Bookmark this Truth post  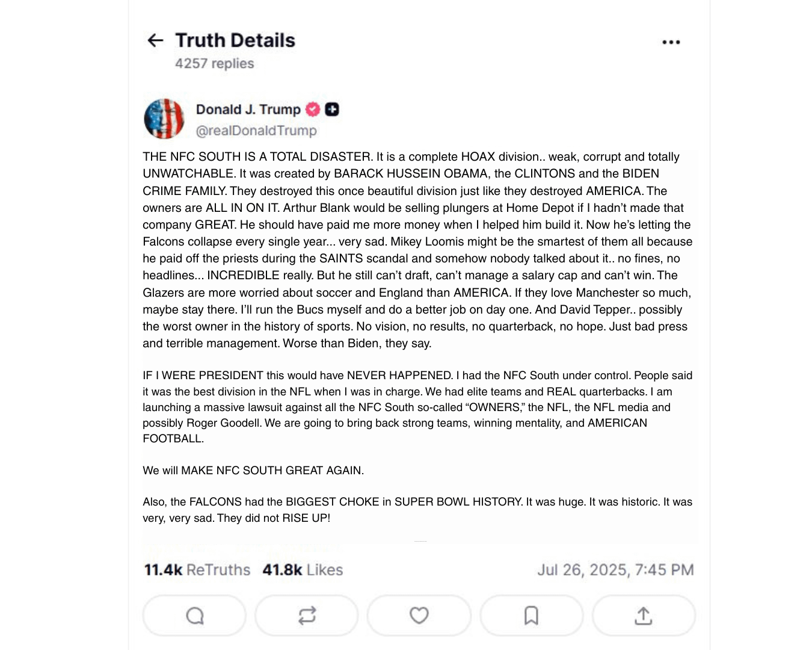pyautogui.click(x=531, y=616)
